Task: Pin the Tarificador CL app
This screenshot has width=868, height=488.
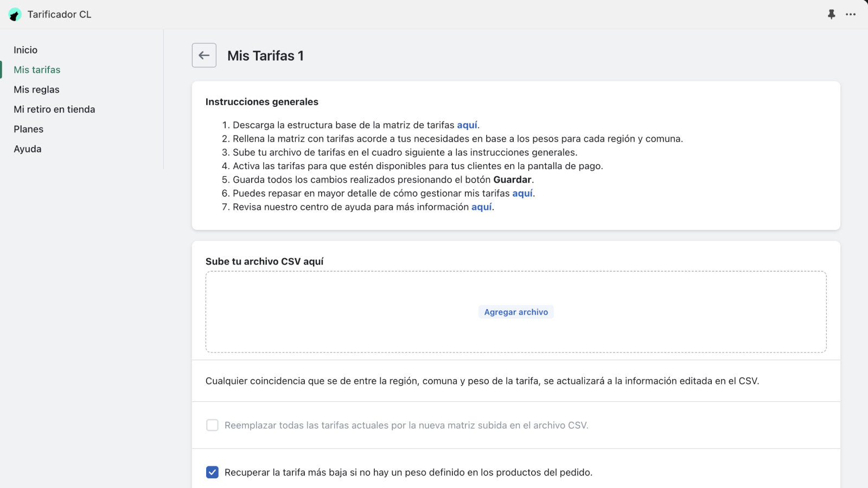Action: 833,15
